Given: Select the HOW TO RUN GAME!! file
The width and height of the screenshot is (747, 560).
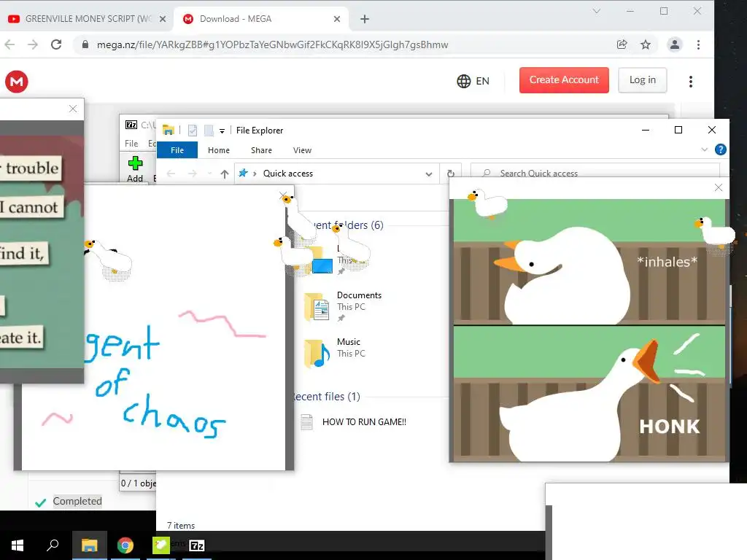Looking at the screenshot, I should tap(354, 422).
